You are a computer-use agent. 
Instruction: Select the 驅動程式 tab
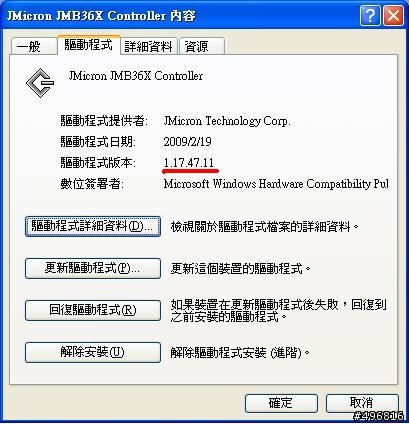(88, 44)
